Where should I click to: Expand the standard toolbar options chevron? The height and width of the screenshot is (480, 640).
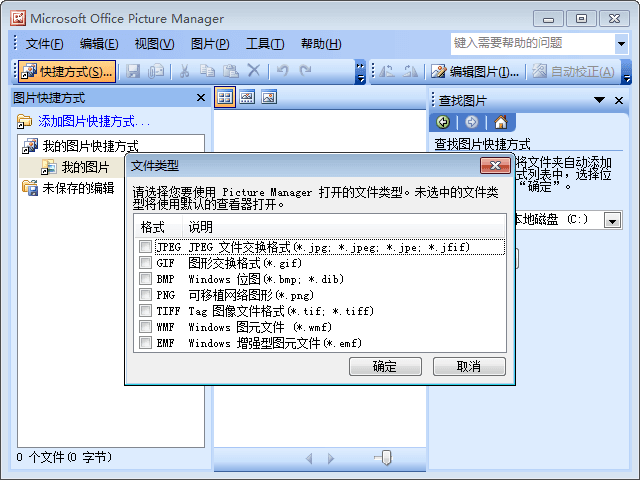tap(360, 72)
